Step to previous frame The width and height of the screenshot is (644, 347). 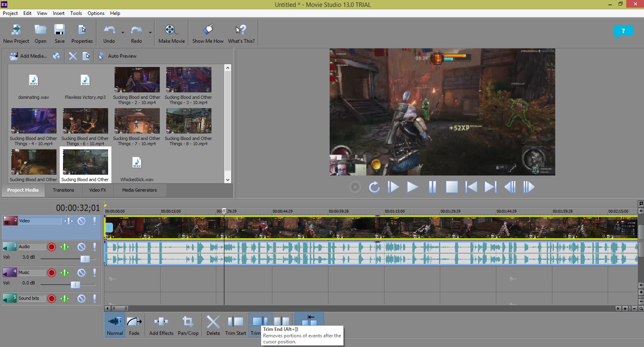pyautogui.click(x=510, y=187)
